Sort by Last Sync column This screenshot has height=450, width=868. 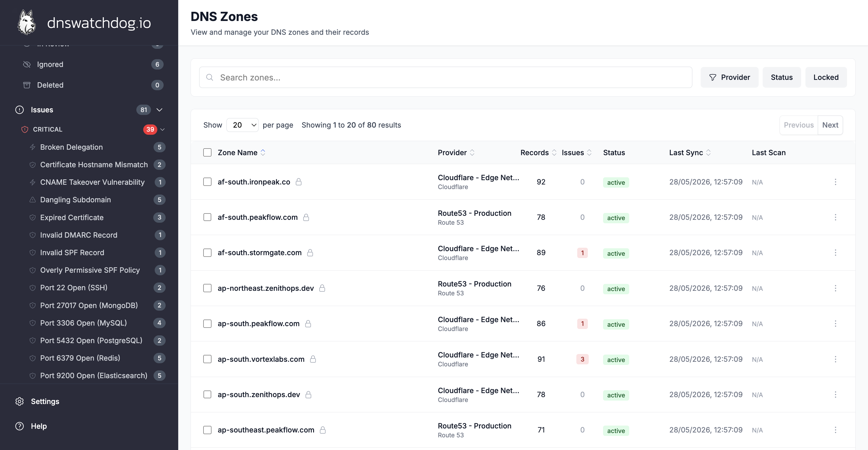[x=690, y=153]
